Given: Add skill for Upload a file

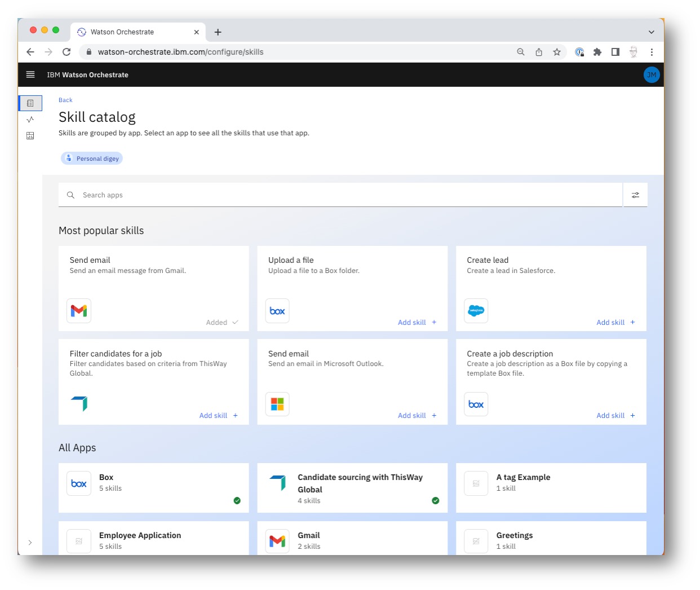Looking at the screenshot, I should pos(417,322).
